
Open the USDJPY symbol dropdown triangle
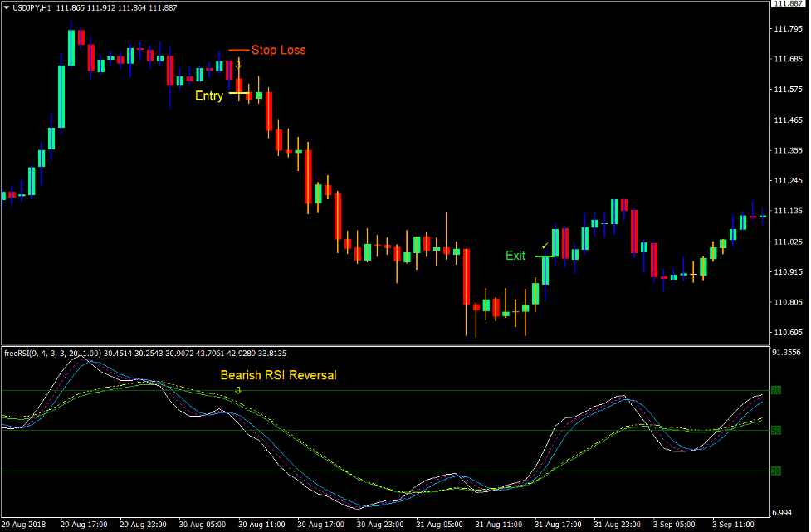(x=7, y=7)
